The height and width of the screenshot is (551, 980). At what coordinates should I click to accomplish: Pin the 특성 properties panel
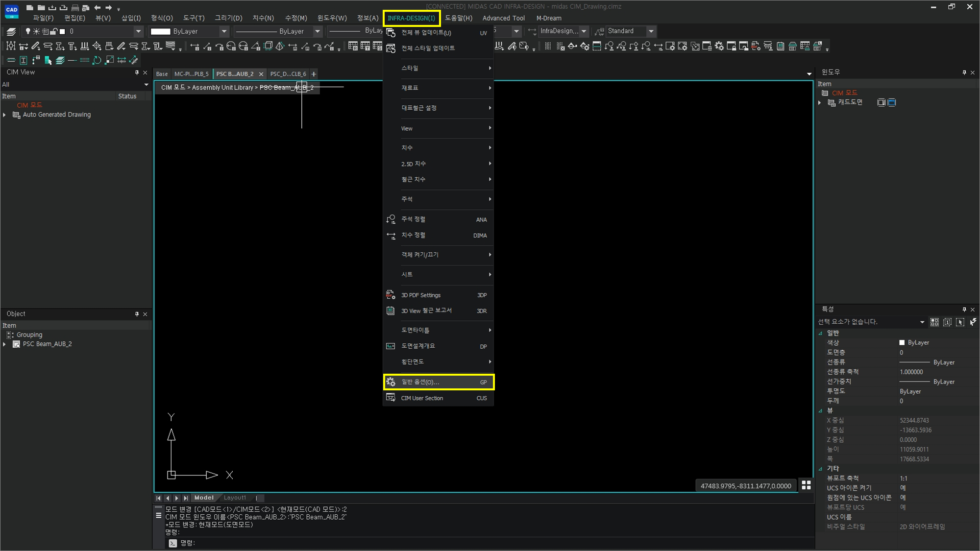[964, 310]
